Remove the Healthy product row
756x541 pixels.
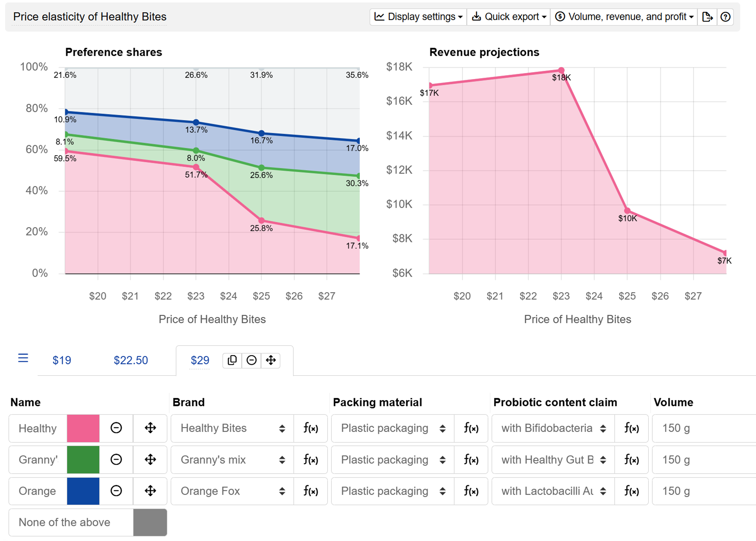coord(116,428)
